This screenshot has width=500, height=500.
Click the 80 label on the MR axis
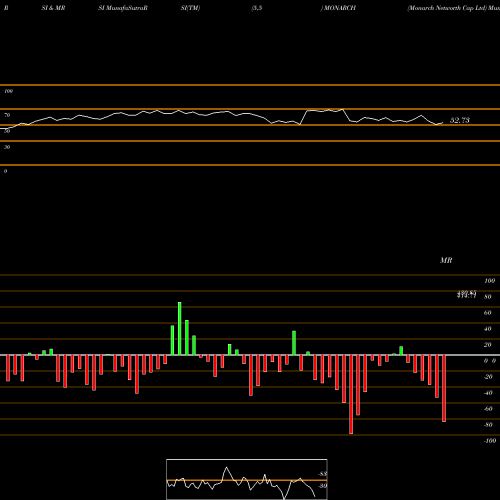(488, 297)
